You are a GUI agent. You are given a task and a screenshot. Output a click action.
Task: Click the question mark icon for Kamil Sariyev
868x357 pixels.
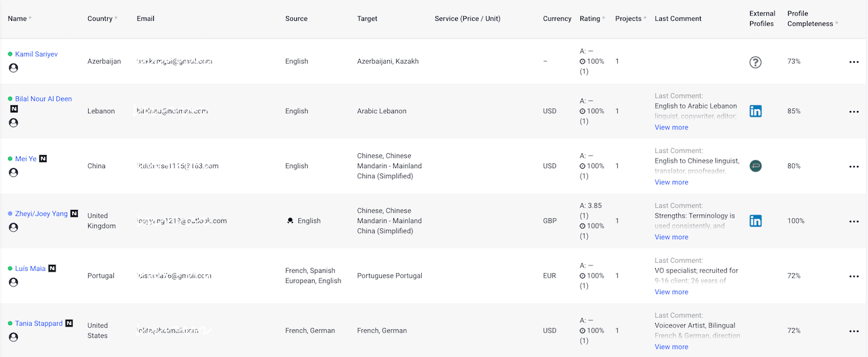tap(755, 62)
